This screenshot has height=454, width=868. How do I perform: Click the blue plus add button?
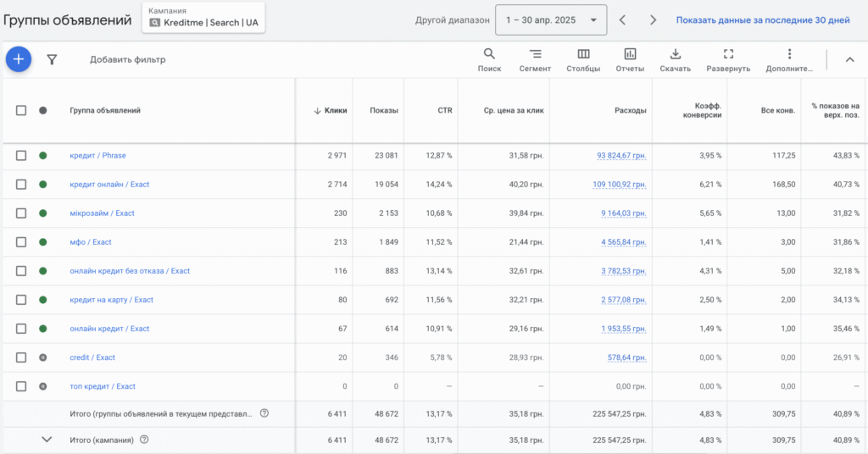[19, 59]
